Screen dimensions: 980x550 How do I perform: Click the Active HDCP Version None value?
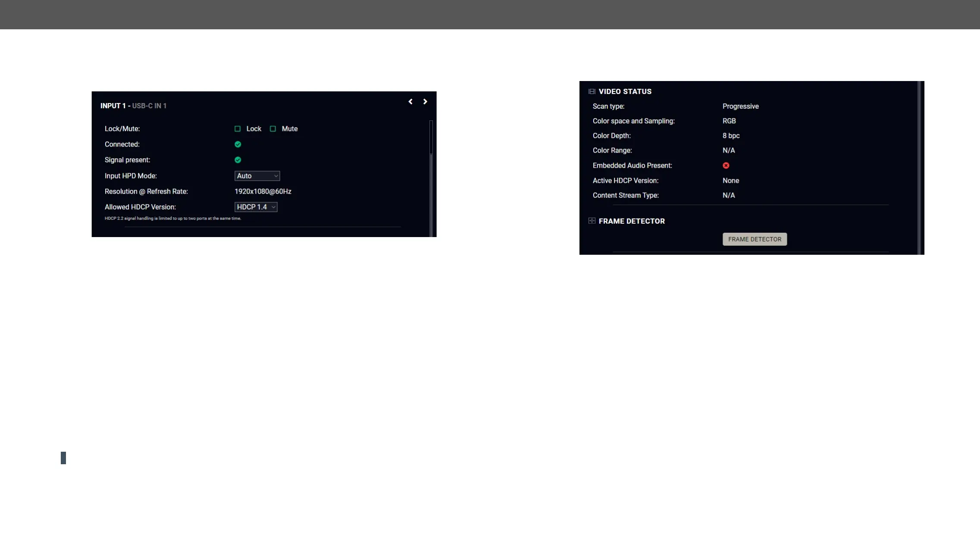731,181
